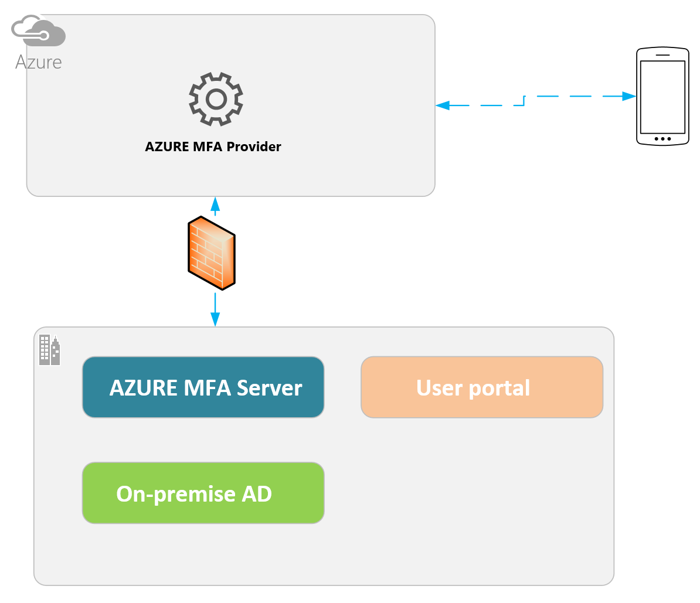Click the AZURE MFA Server button
This screenshot has height=603, width=700.
(x=203, y=387)
